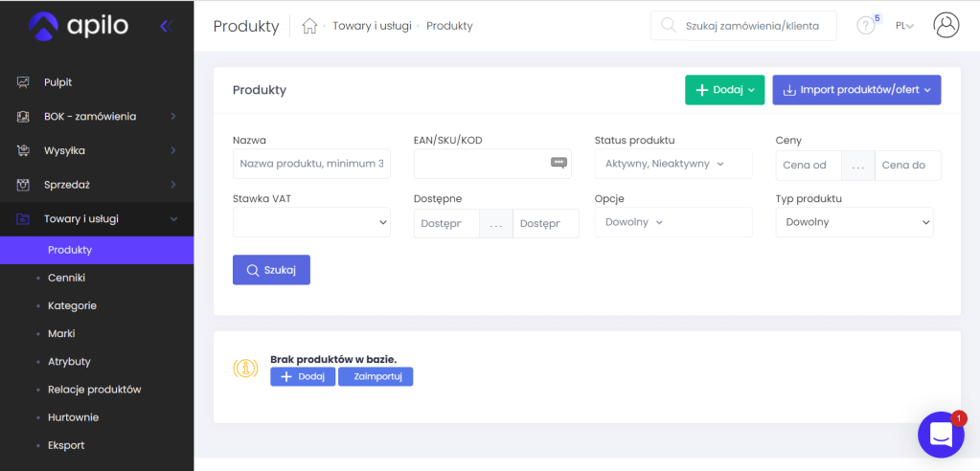Image resolution: width=980 pixels, height=471 pixels.
Task: Go to Kategorie in the sidebar
Action: [x=72, y=305]
